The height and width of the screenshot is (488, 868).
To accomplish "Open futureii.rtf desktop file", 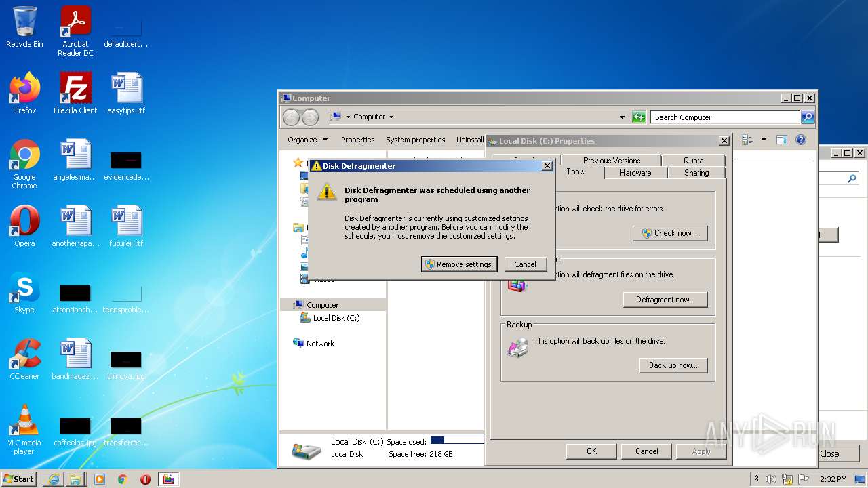I will click(x=126, y=226).
